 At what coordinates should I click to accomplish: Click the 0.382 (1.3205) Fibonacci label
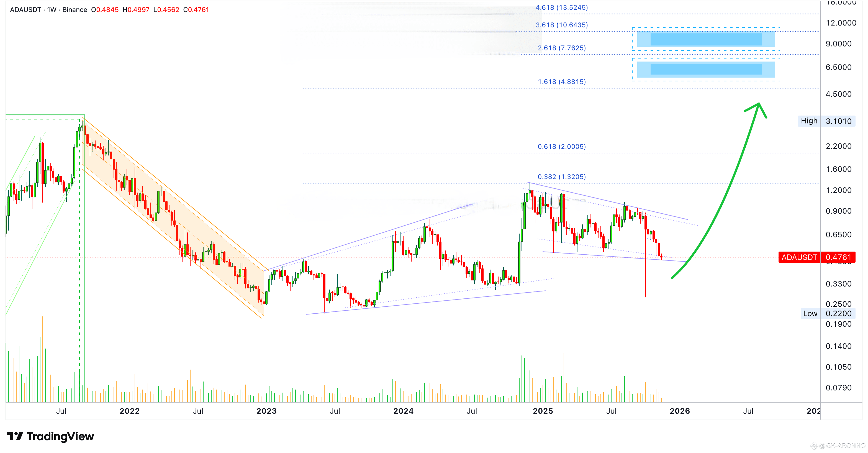coord(561,176)
